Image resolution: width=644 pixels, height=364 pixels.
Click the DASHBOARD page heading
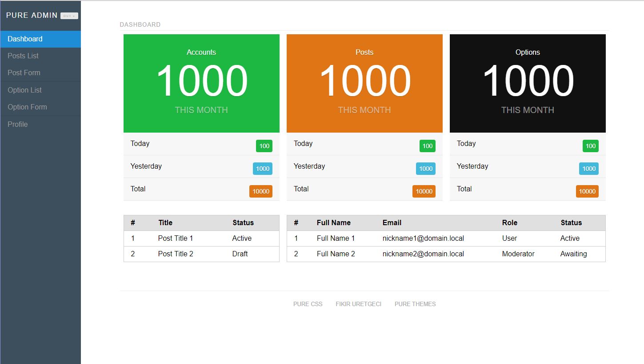click(x=140, y=24)
